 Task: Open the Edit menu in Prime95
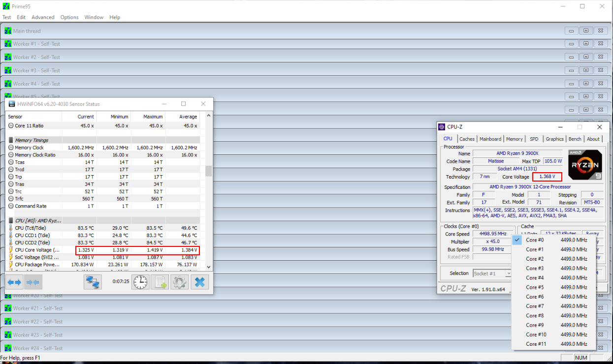(21, 17)
